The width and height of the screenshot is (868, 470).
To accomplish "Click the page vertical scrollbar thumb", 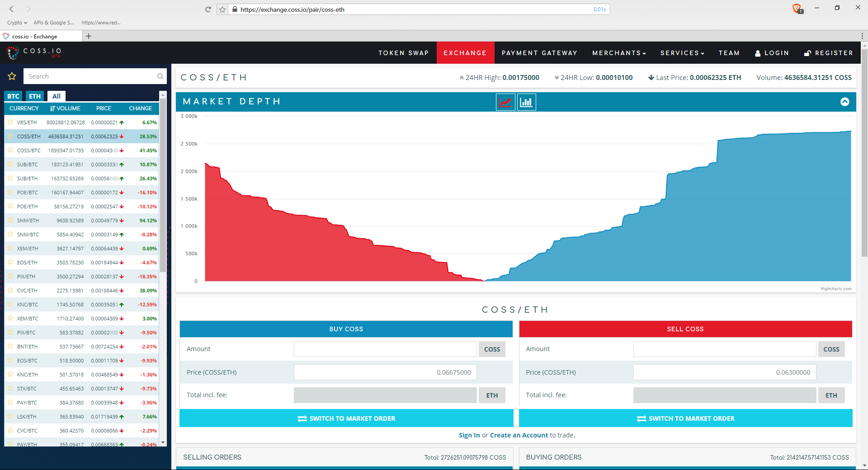I will click(x=864, y=154).
